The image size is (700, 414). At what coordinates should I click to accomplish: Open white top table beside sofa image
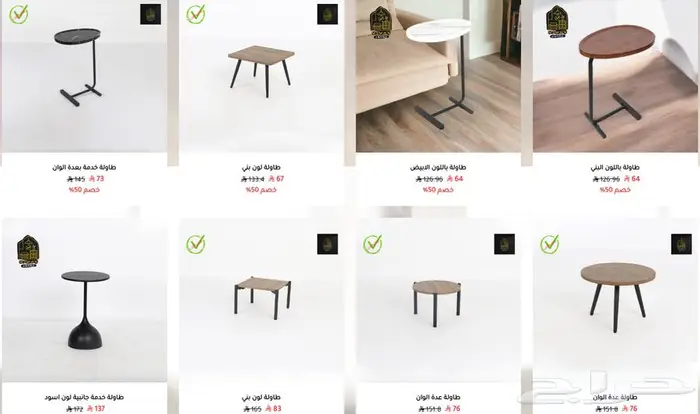pyautogui.click(x=438, y=76)
